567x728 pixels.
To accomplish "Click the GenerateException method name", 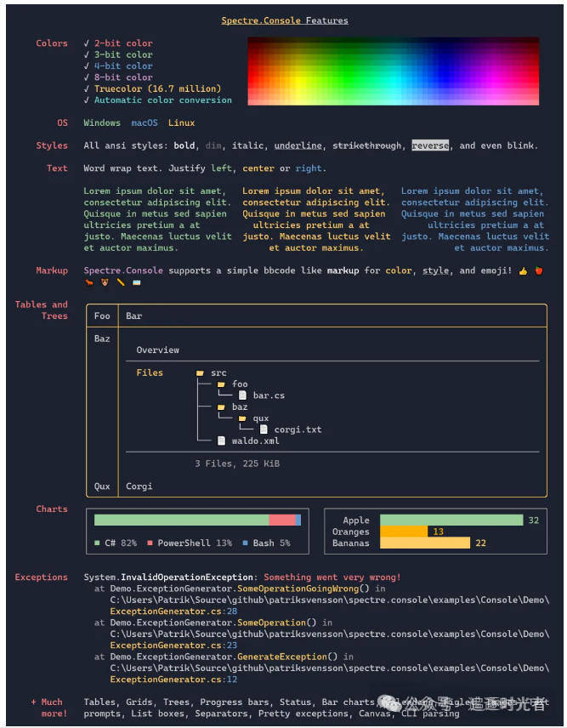I will point(282,657).
